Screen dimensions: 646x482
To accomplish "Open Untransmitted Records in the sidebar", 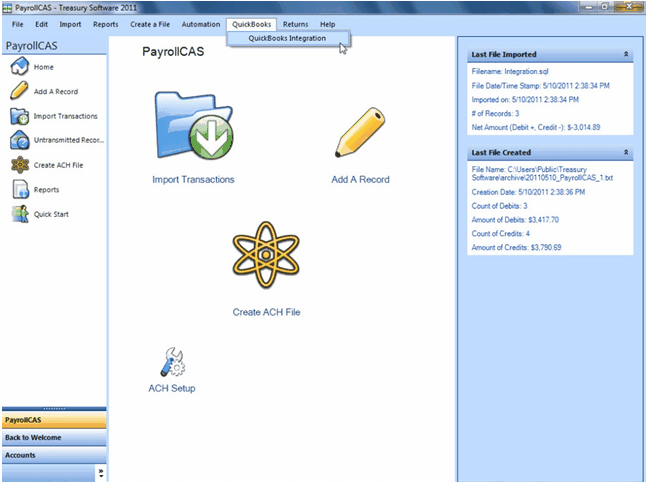I will click(18, 140).
